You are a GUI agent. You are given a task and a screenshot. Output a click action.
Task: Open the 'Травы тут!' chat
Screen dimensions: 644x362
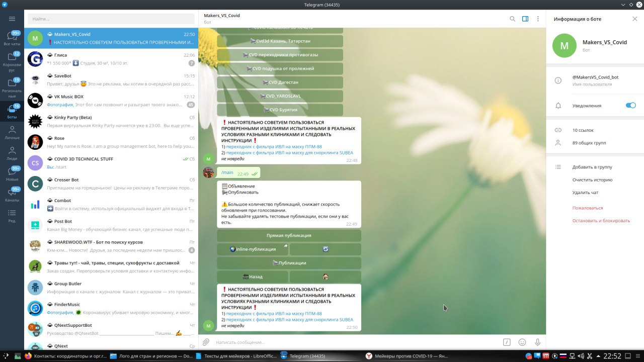click(x=111, y=266)
